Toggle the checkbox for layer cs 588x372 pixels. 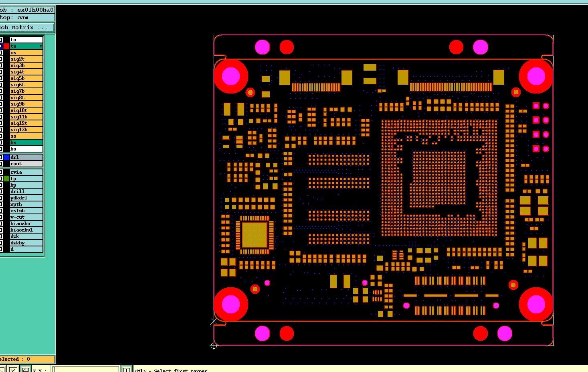click(1, 53)
